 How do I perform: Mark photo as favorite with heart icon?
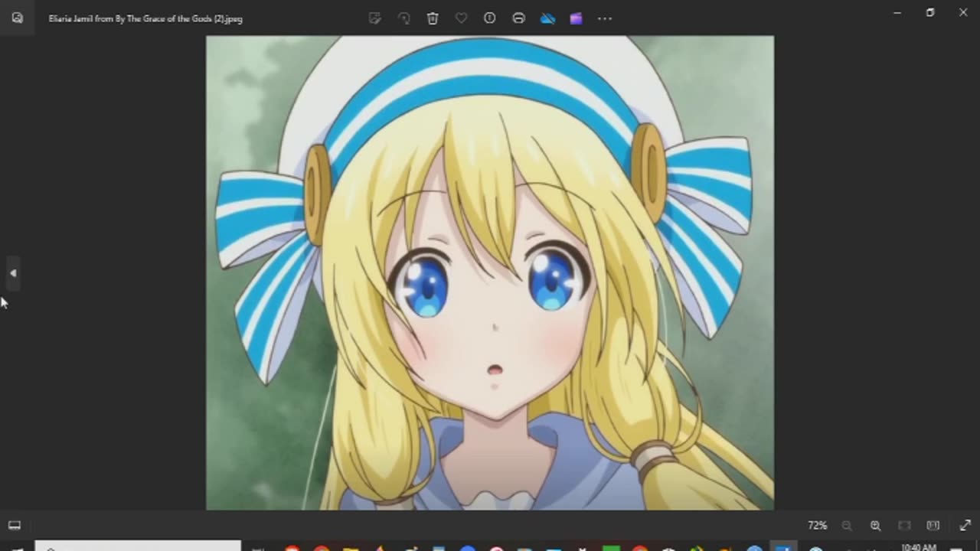point(461,18)
